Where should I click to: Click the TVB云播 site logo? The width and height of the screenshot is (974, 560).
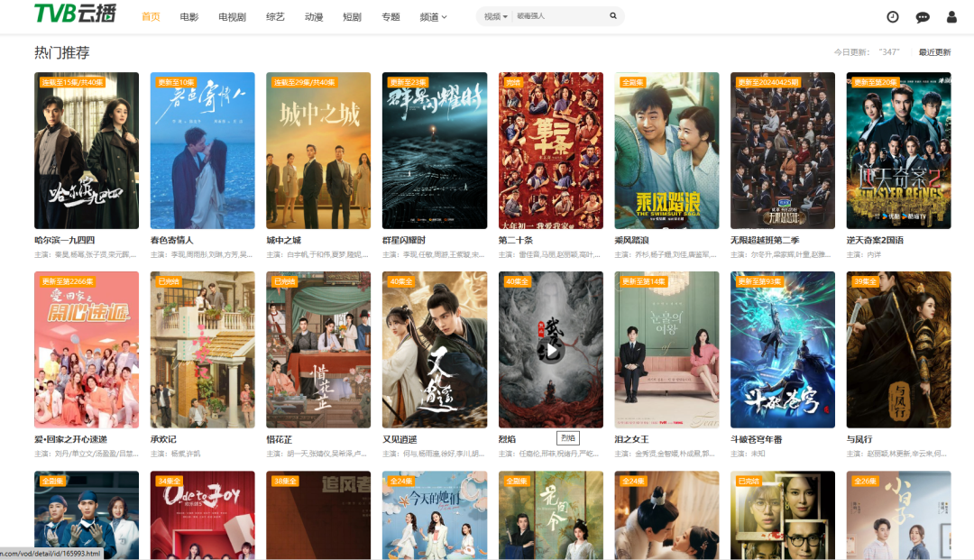point(75,13)
